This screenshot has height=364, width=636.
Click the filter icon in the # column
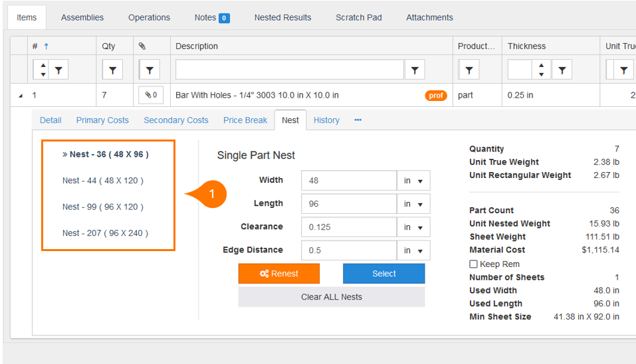coord(59,70)
